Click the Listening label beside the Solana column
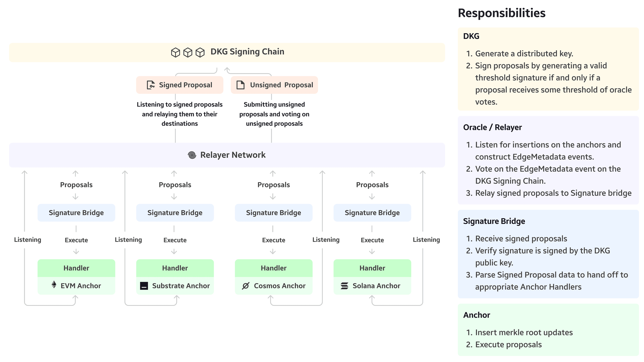644x362 pixels. click(426, 240)
